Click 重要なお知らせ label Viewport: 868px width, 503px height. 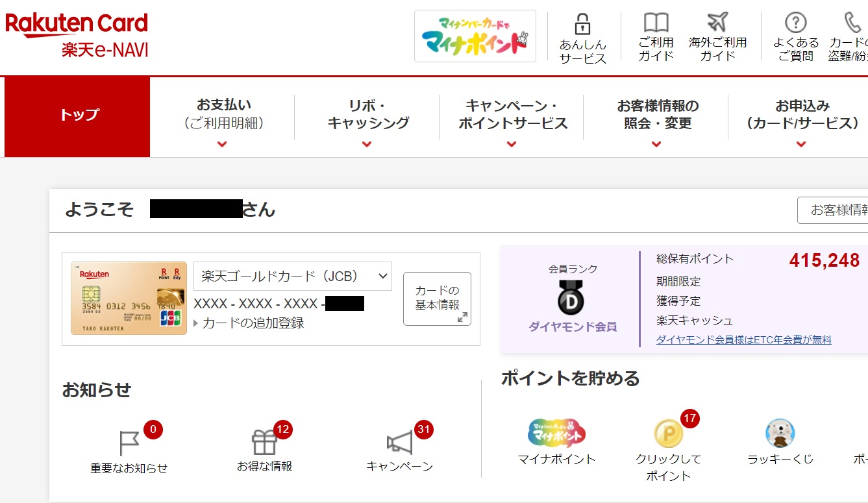tap(129, 468)
